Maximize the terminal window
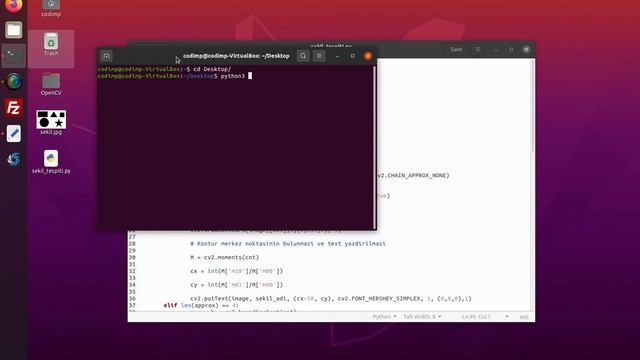640x360 pixels. (353, 56)
